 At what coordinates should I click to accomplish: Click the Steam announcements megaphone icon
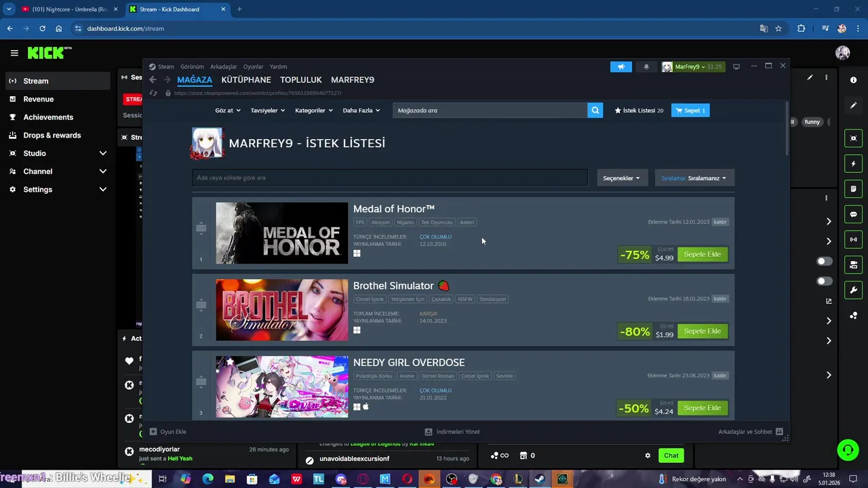(620, 66)
